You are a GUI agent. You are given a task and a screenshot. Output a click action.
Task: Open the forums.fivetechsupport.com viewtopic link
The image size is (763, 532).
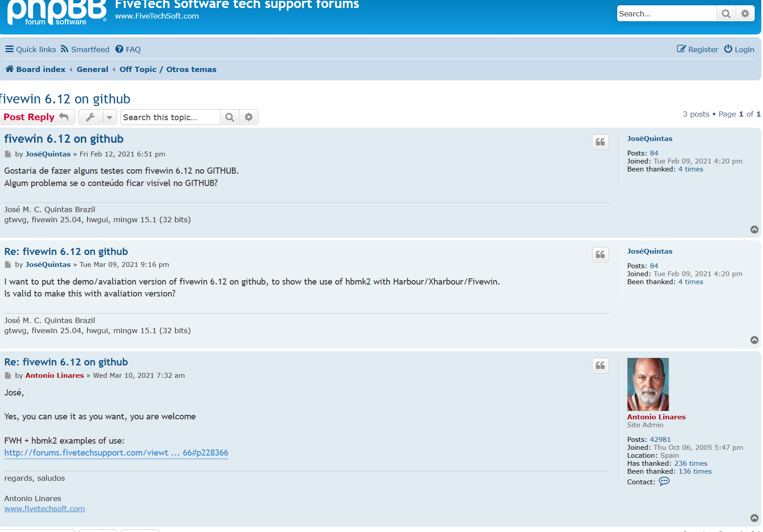point(116,453)
